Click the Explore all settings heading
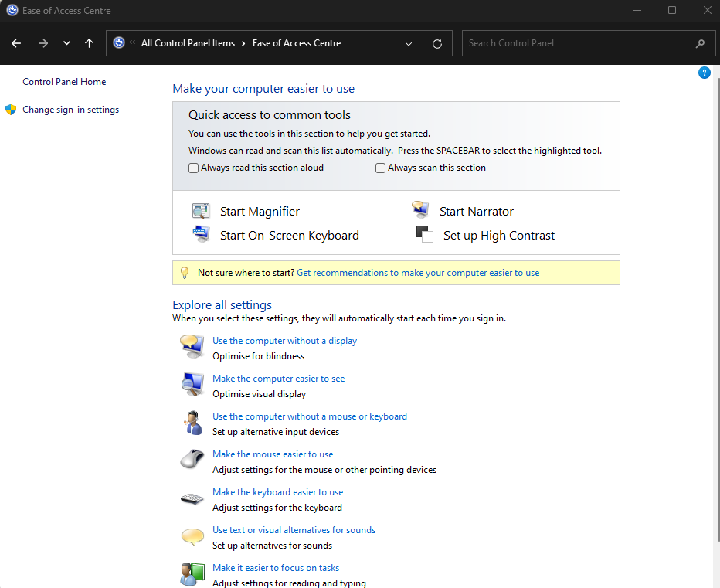This screenshot has height=588, width=720. pos(222,305)
